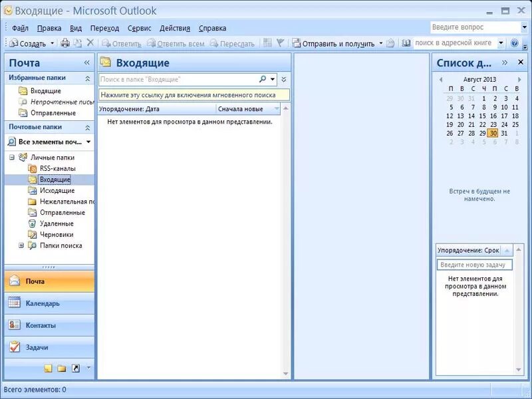
Task: Click Упорядочение: Срок header in tasks
Action: pyautogui.click(x=474, y=251)
